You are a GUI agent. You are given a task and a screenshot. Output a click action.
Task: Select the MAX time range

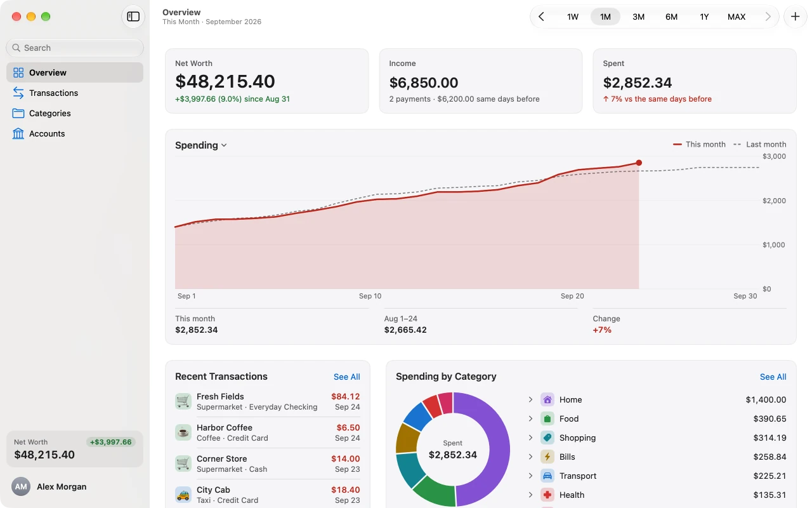pyautogui.click(x=737, y=17)
